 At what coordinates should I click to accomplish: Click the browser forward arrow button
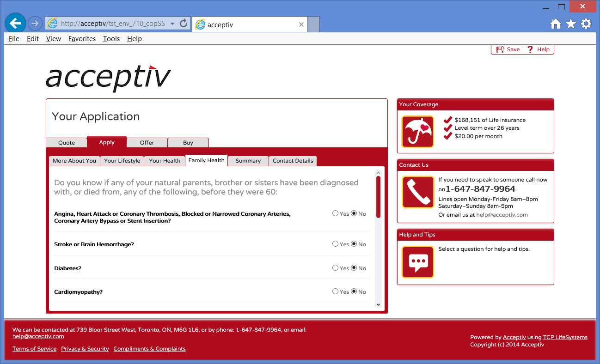[35, 23]
